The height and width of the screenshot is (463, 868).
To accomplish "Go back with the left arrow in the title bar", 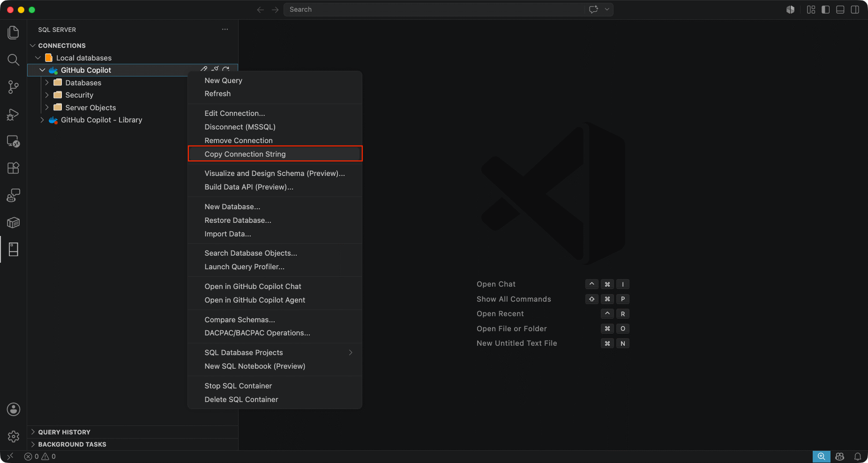I will 261,9.
